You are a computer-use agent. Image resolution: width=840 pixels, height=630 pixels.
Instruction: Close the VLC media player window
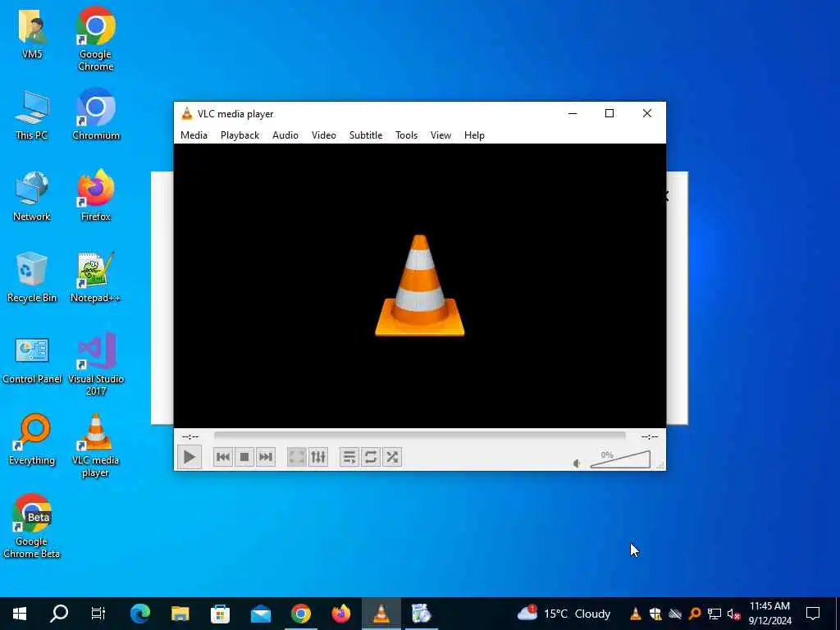(647, 113)
